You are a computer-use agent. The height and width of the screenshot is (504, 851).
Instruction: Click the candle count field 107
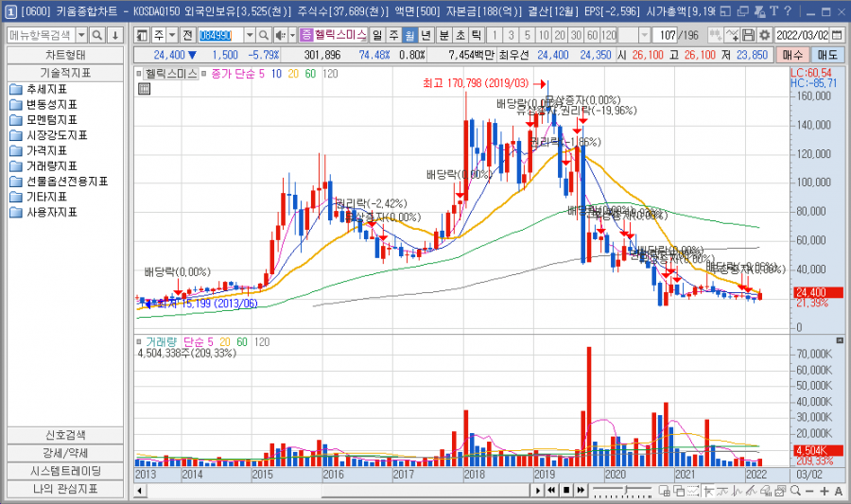667,35
